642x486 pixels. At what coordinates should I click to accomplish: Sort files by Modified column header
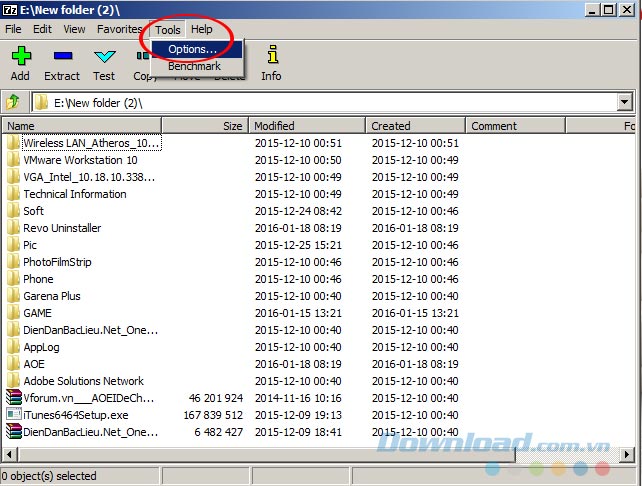coord(306,126)
